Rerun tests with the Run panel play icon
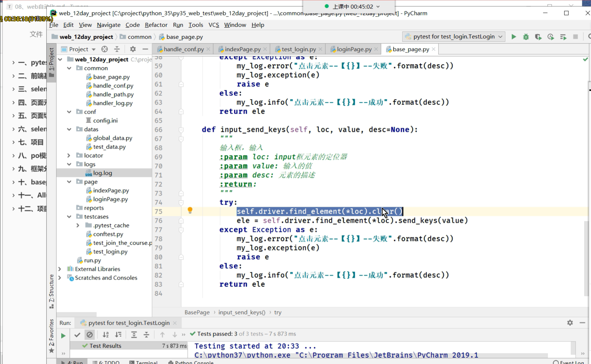 click(x=63, y=336)
